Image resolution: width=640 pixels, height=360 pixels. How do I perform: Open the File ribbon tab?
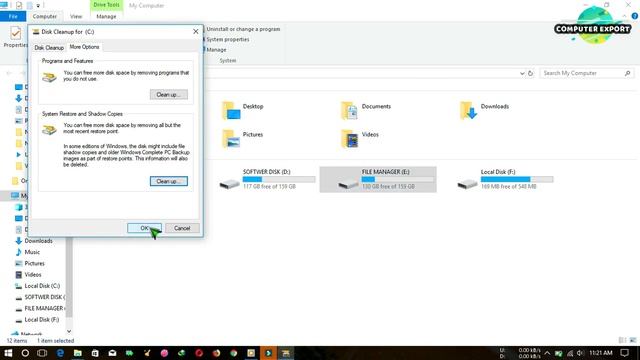(x=13, y=16)
